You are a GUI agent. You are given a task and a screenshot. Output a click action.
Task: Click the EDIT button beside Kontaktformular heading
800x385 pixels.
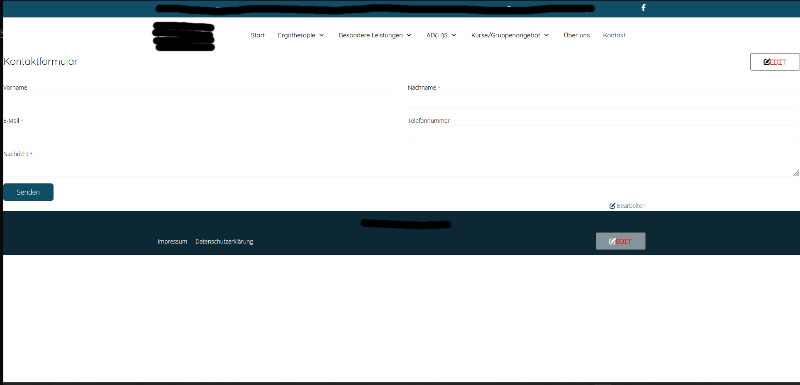click(x=774, y=62)
